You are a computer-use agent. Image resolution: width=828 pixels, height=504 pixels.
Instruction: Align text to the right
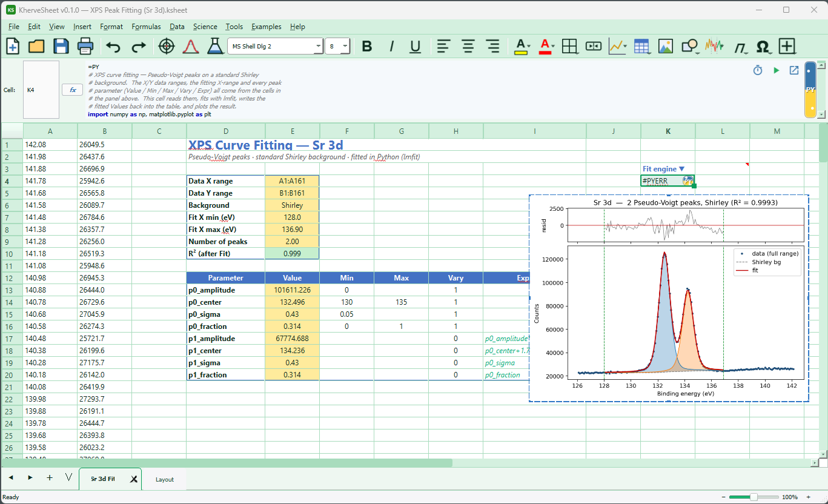(x=492, y=47)
